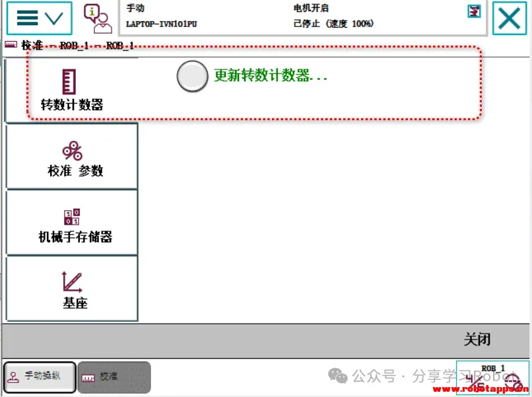The image size is (532, 397).
Task: Open the operator info window icon
Action: coord(98,18)
